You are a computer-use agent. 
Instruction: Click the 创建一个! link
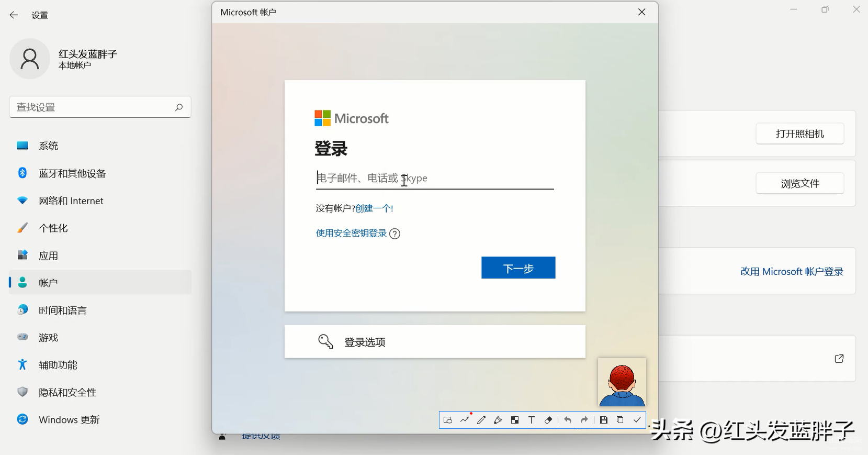[374, 208]
